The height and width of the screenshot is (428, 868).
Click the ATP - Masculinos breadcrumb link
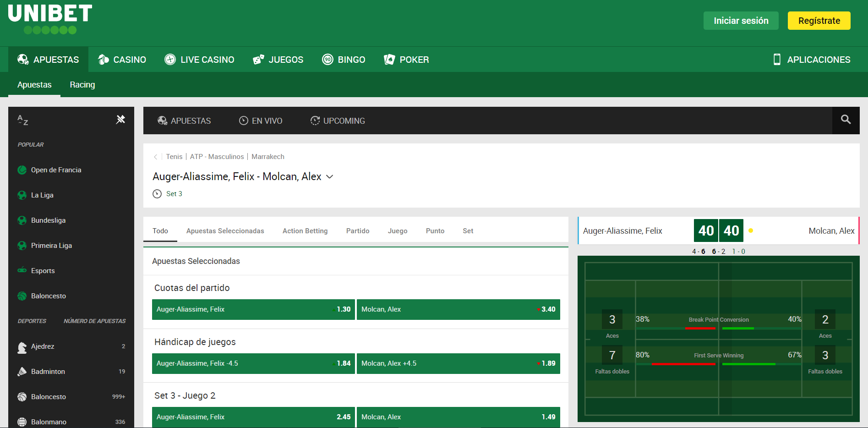tap(217, 157)
